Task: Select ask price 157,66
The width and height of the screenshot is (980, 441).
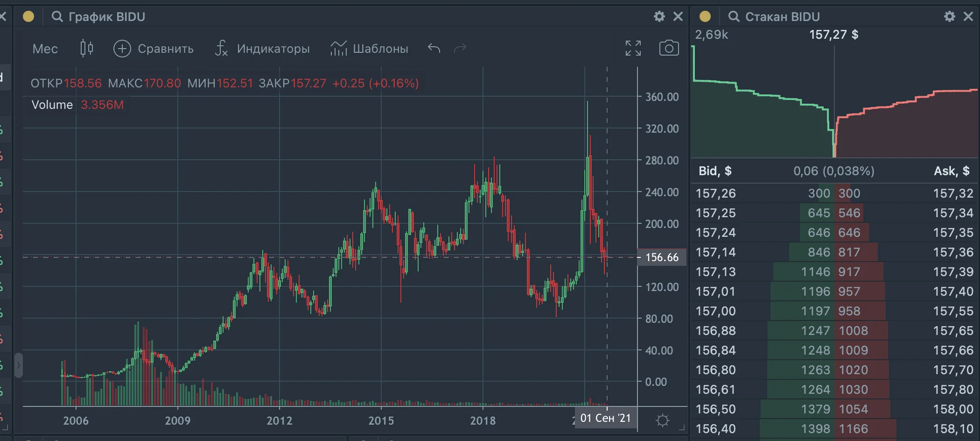Action: tap(953, 350)
